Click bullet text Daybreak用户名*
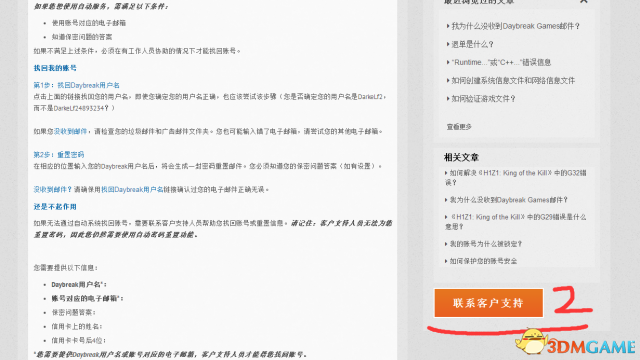The width and height of the screenshot is (640, 360). coord(79,285)
